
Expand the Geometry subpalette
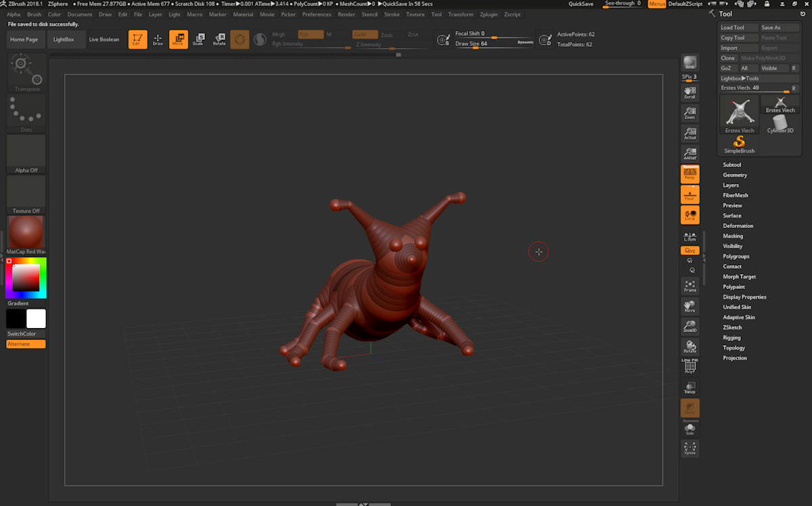(x=735, y=175)
